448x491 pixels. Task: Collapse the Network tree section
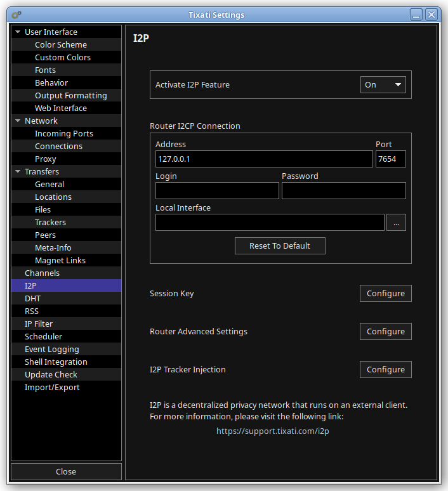(x=18, y=121)
